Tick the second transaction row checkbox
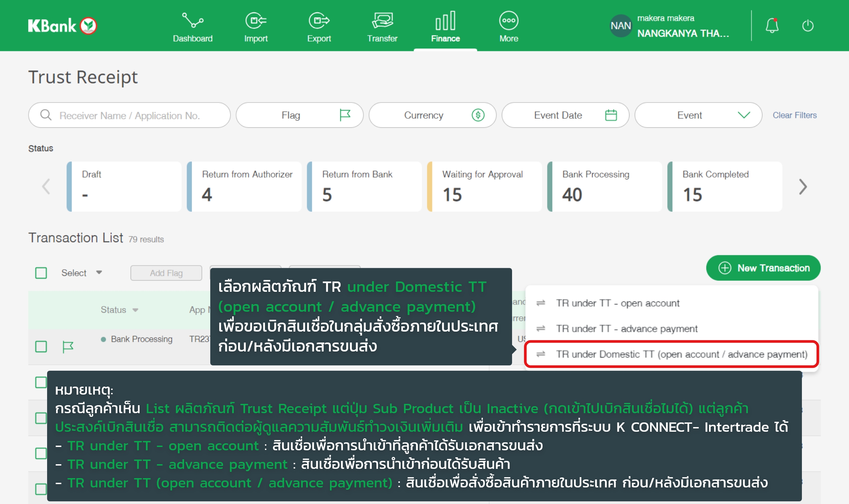Image resolution: width=849 pixels, height=504 pixels. [41, 382]
